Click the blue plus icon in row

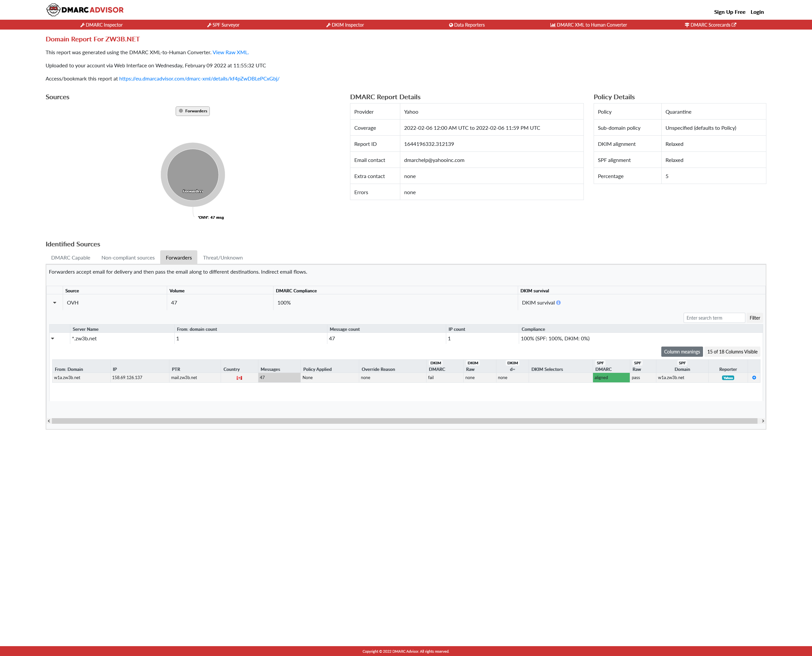(x=754, y=377)
